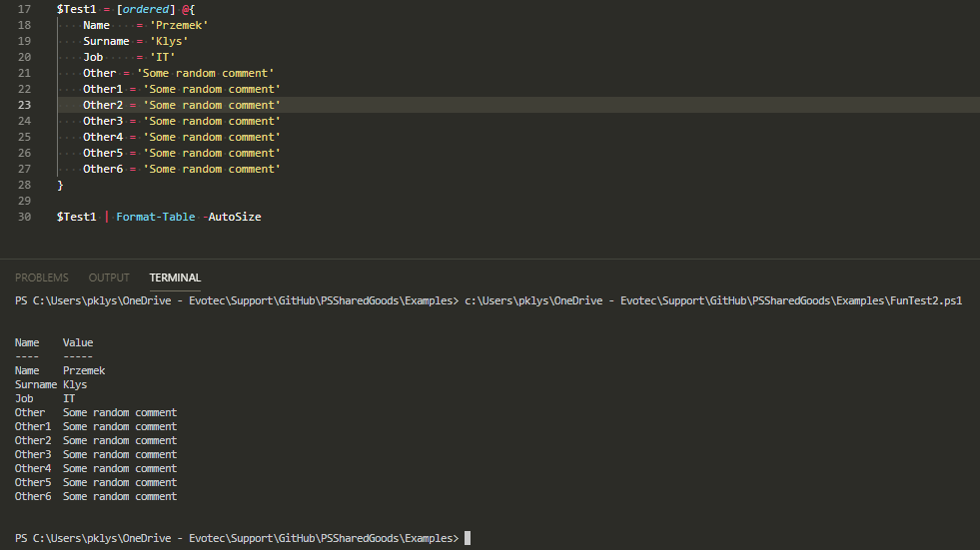
Task: Click the [ordered] type accelerator
Action: (x=145, y=9)
